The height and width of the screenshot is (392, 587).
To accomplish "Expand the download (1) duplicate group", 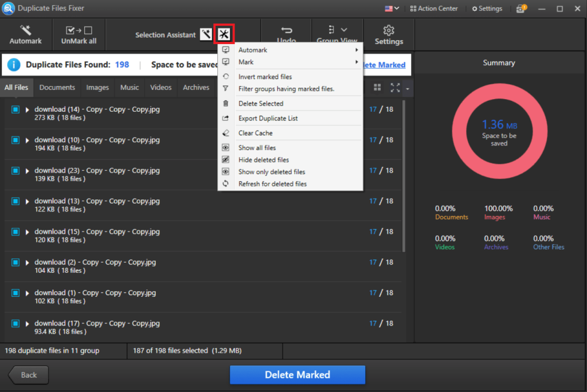I will click(28, 293).
